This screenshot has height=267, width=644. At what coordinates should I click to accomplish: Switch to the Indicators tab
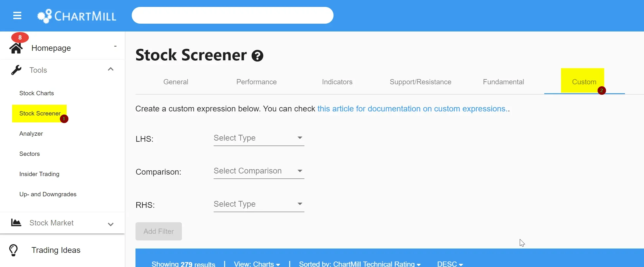(337, 82)
